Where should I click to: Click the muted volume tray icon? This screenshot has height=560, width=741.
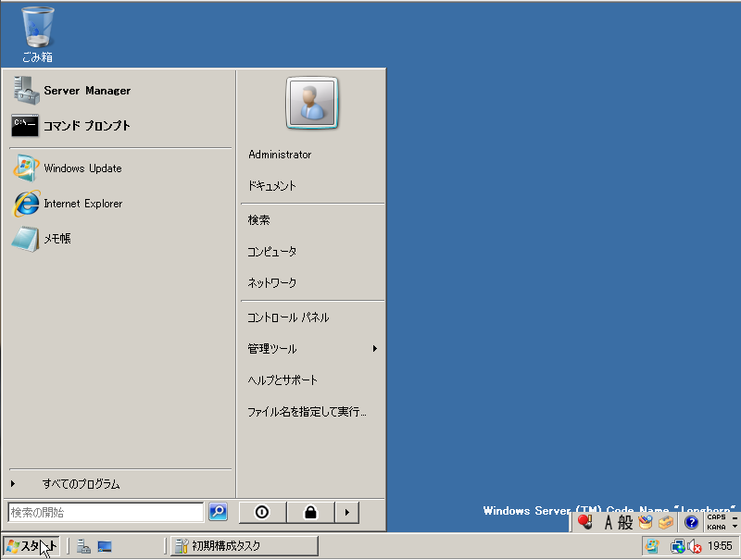tap(694, 547)
